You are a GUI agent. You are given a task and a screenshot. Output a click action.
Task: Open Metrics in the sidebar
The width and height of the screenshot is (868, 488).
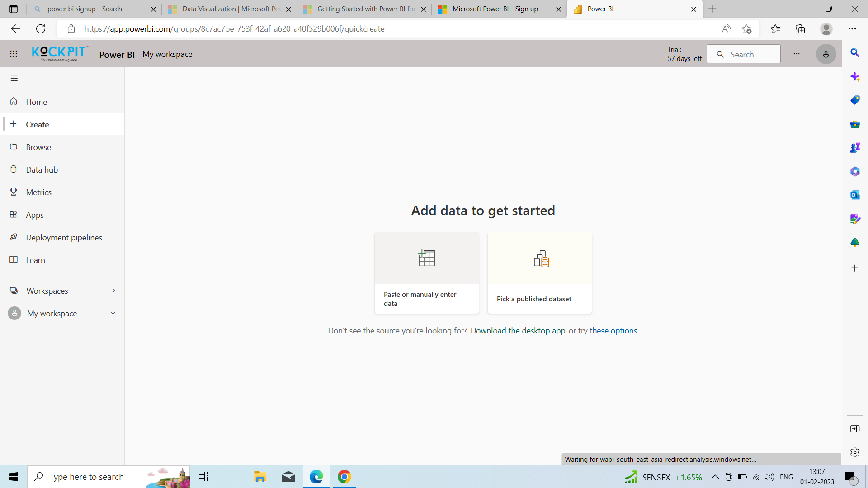(x=62, y=192)
